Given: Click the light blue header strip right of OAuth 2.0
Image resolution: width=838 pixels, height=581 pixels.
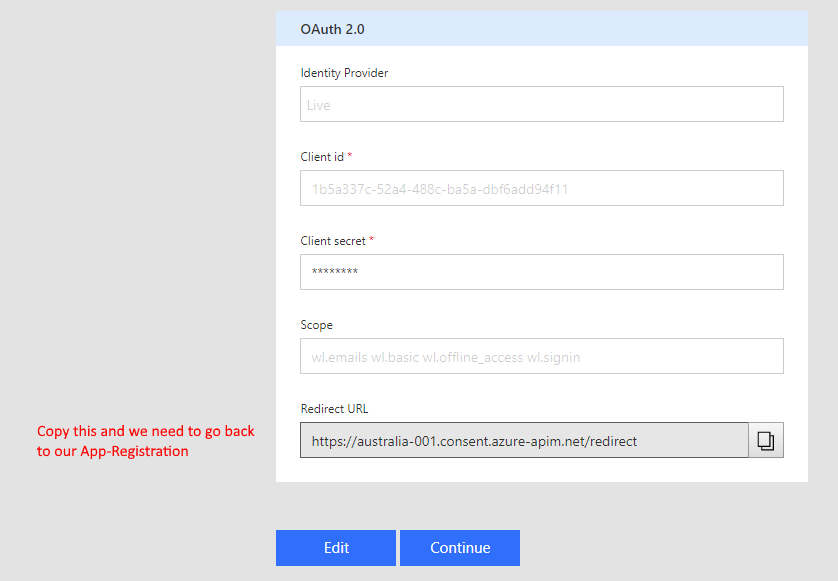Looking at the screenshot, I should pos(600,29).
